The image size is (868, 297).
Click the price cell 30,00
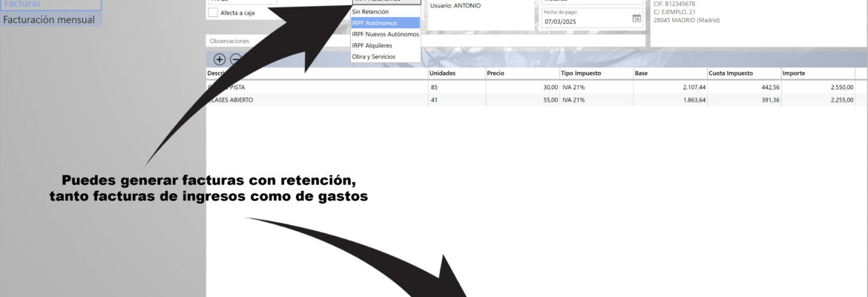(x=522, y=88)
